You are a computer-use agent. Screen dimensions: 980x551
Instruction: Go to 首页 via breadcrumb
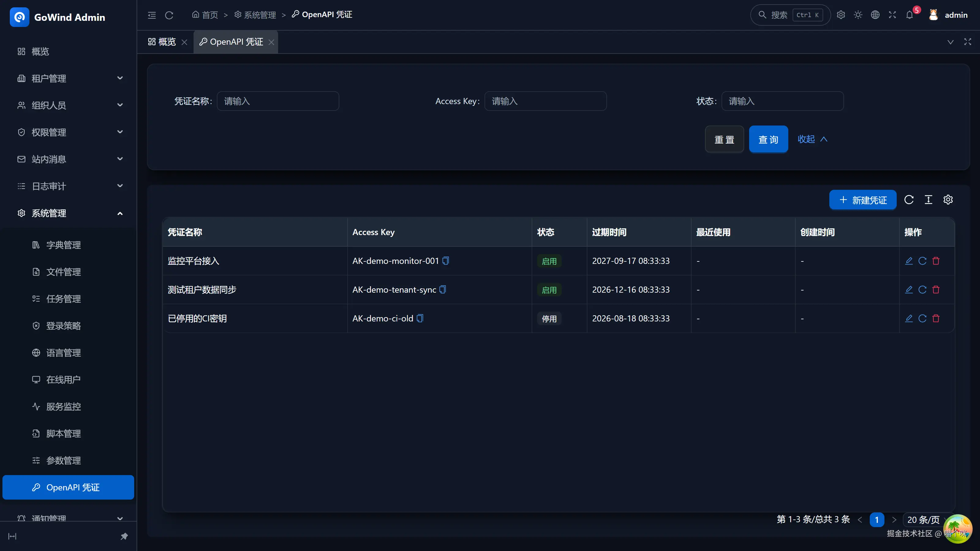tap(205, 15)
